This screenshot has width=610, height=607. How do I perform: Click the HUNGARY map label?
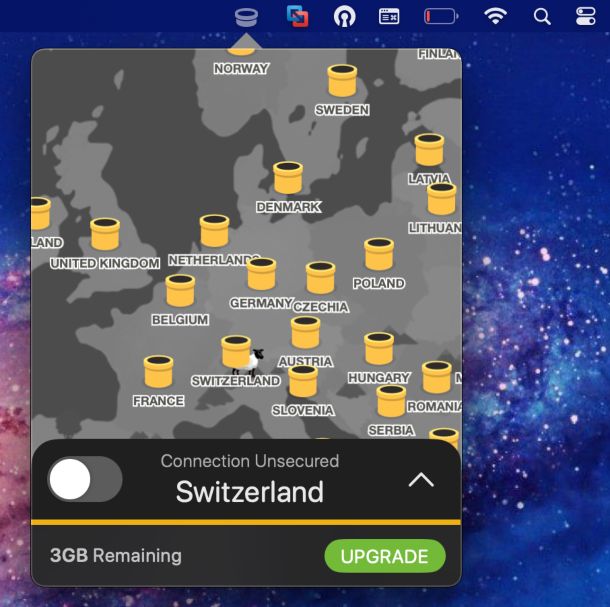pyautogui.click(x=379, y=378)
